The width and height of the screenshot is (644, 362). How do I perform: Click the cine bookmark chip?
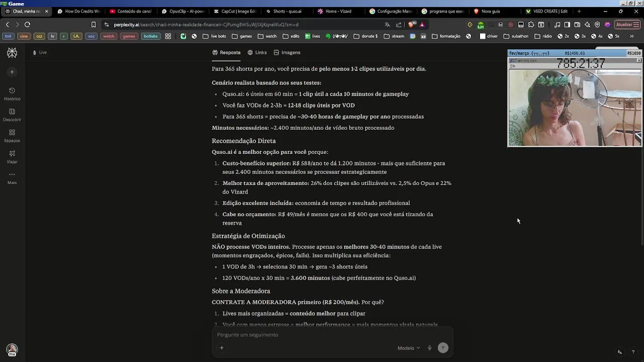[24, 36]
